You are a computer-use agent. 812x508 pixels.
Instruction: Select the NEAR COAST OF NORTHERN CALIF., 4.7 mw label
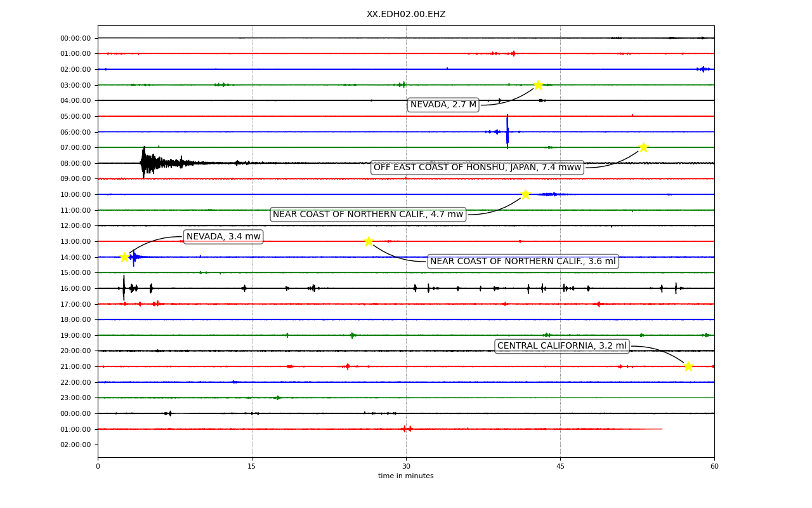pyautogui.click(x=368, y=215)
